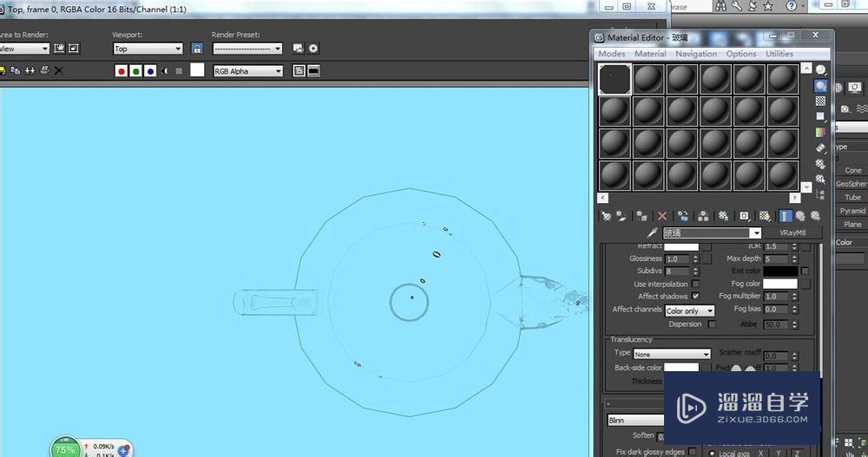Toggle red channel display
Image resolution: width=868 pixels, height=457 pixels.
point(122,71)
